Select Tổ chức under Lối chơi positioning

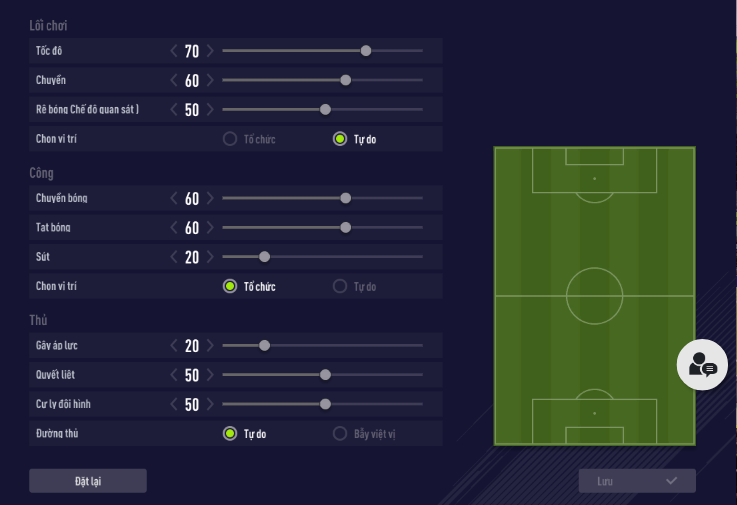pyautogui.click(x=230, y=139)
